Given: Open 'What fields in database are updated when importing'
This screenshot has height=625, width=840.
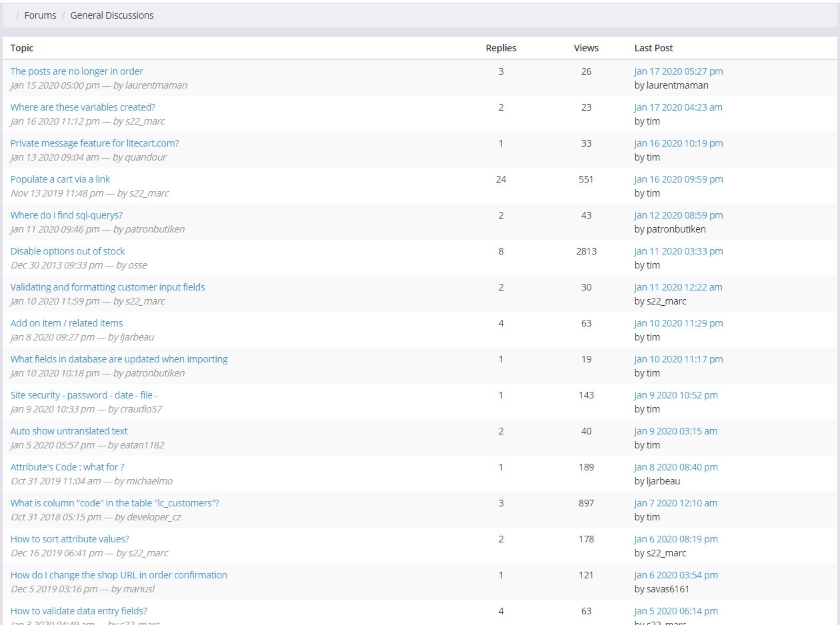Looking at the screenshot, I should 119,359.
